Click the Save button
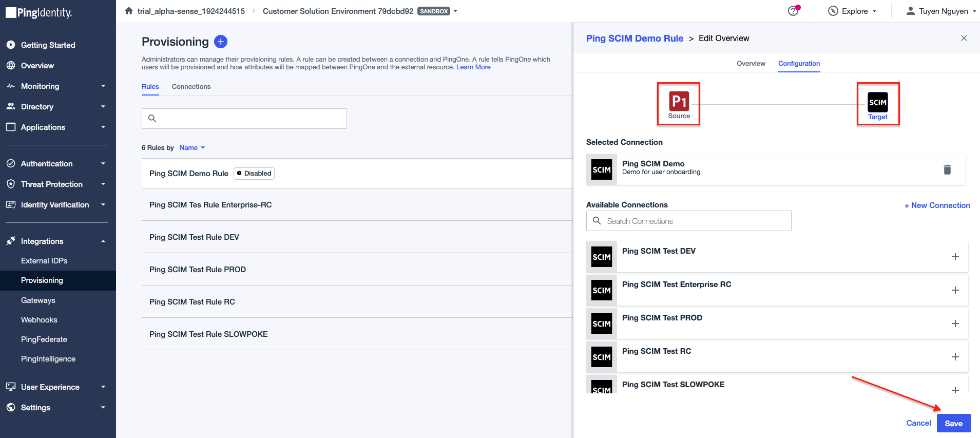Viewport: 980px width, 438px height. click(953, 423)
